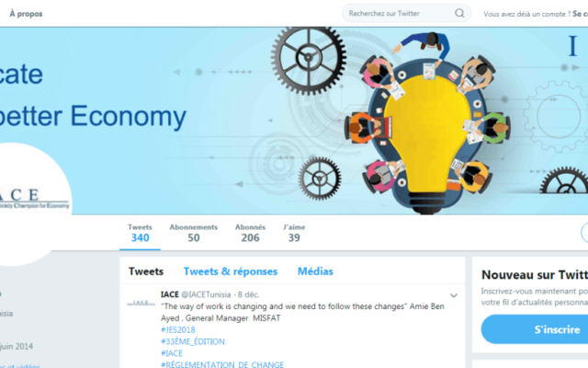Open the #JES2018 hashtag link

(177, 330)
